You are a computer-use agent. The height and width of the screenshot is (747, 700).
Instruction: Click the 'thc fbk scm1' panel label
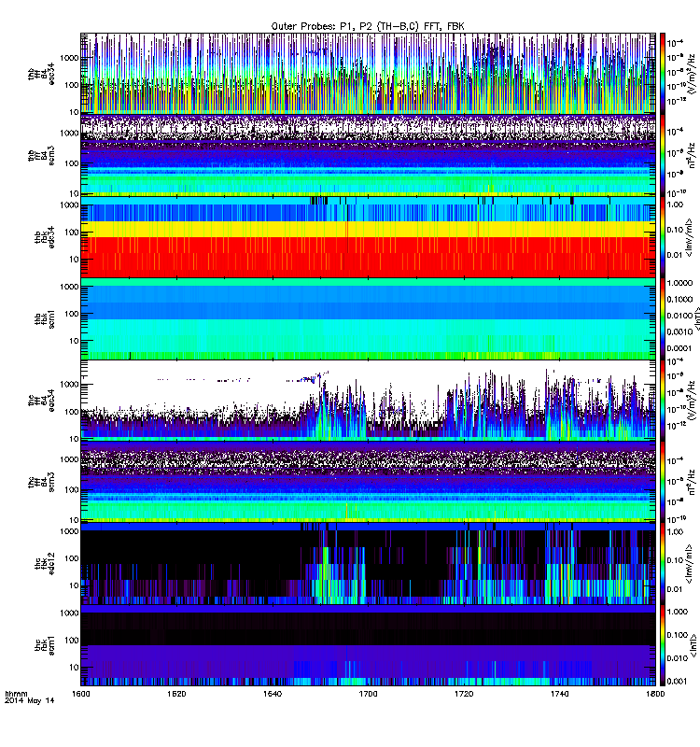44,645
